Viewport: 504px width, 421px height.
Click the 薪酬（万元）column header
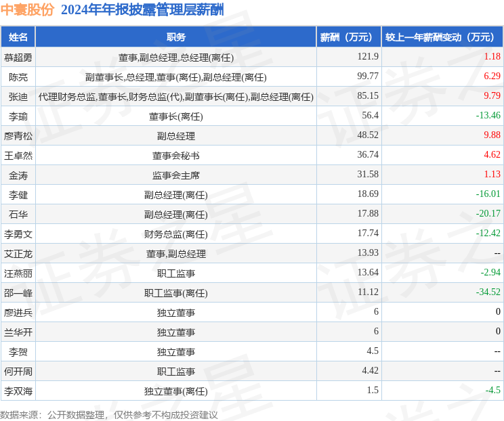point(349,37)
